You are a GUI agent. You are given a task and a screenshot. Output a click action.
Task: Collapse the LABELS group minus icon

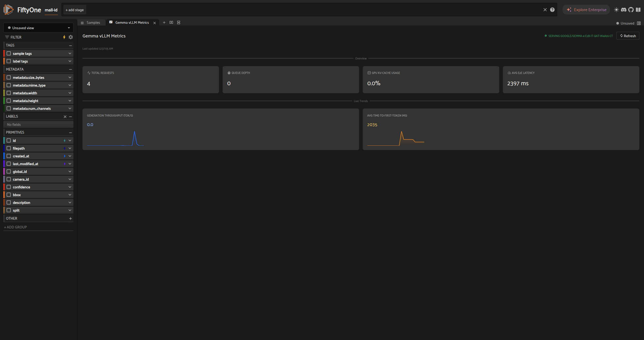click(70, 117)
